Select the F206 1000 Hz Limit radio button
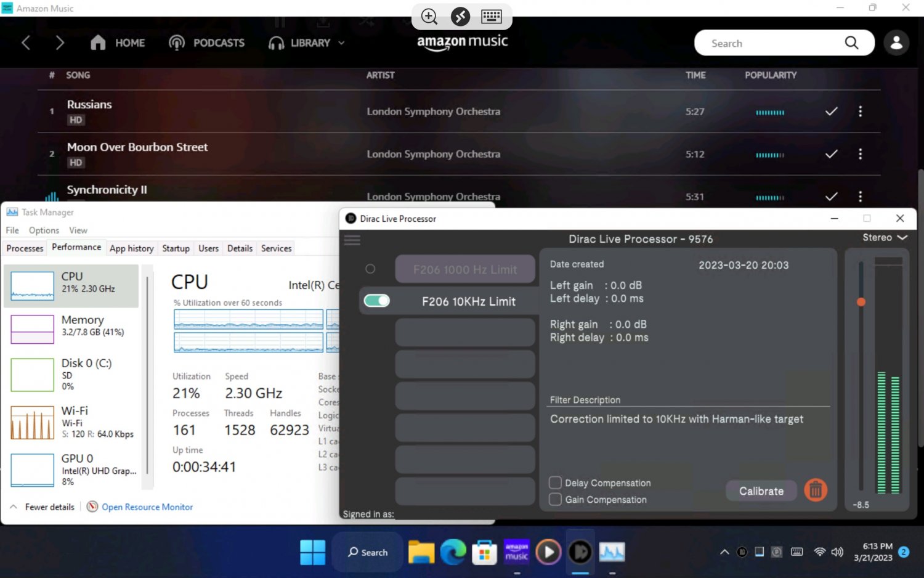The width and height of the screenshot is (924, 578). (x=370, y=269)
